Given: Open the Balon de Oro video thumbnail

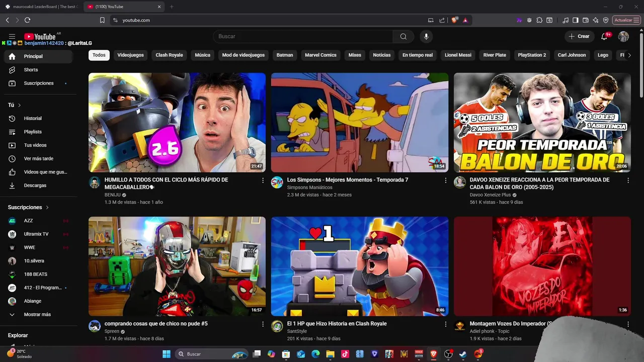Looking at the screenshot, I should pos(542,123).
